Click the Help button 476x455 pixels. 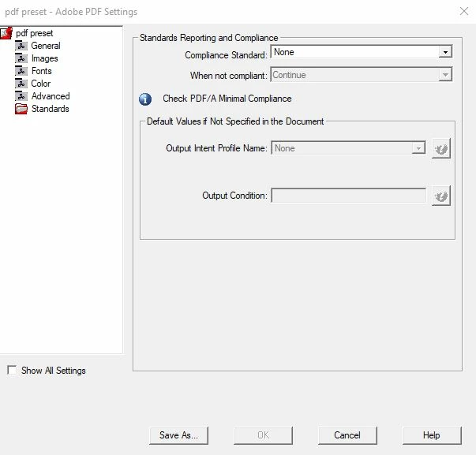click(432, 435)
